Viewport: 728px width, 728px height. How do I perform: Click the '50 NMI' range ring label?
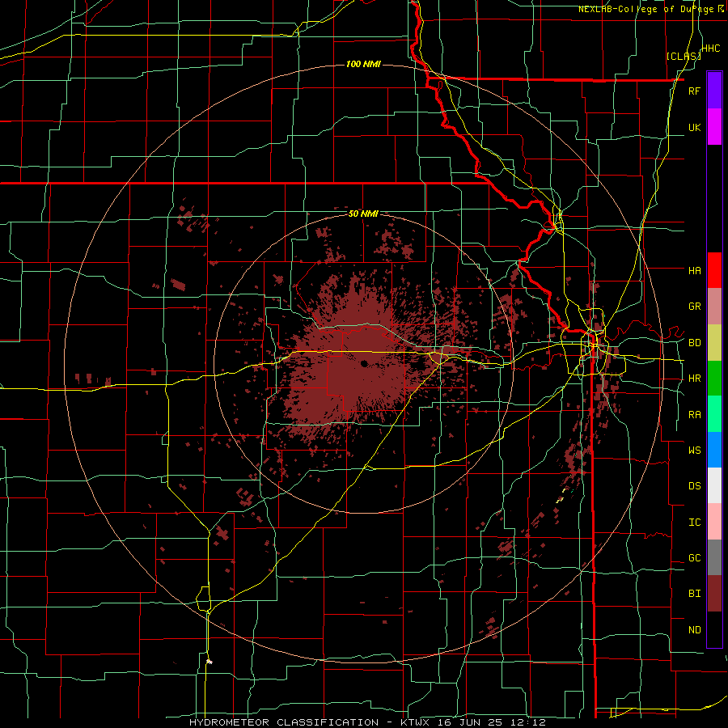pos(363,214)
